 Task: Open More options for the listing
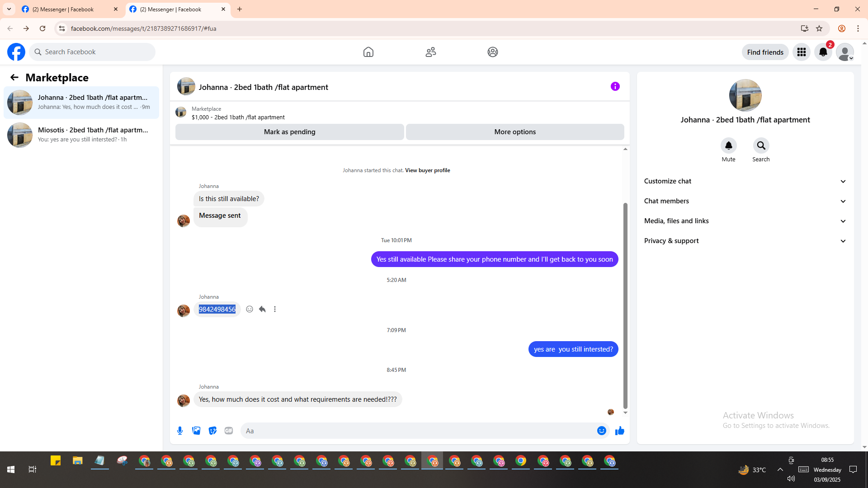(x=515, y=132)
